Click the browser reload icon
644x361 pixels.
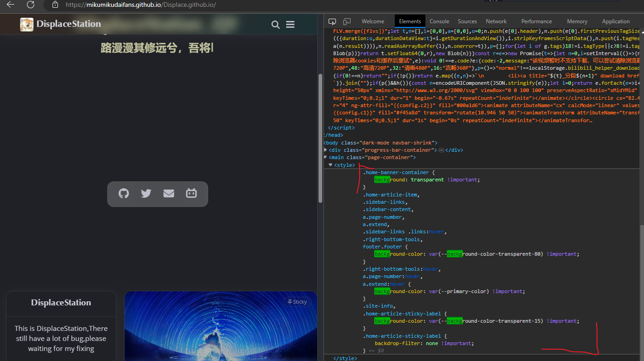[31, 5]
